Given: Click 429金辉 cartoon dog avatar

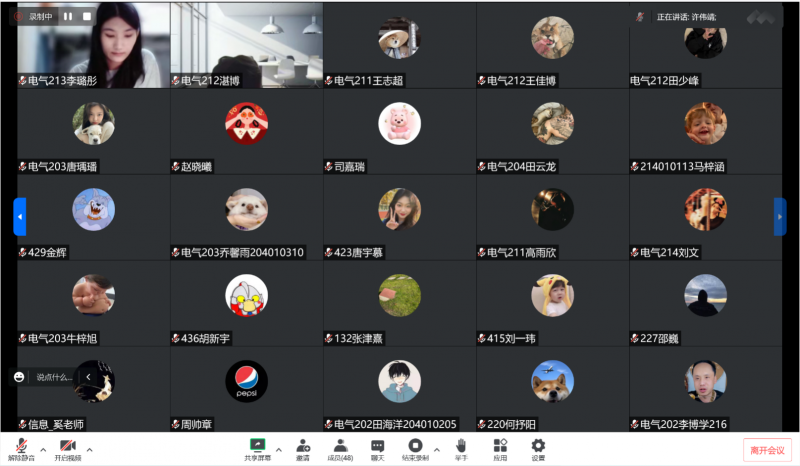Looking at the screenshot, I should click(x=93, y=209).
